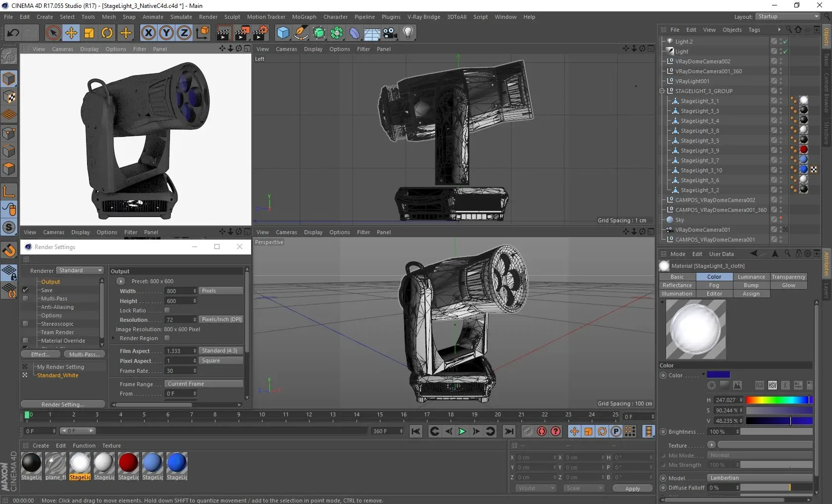This screenshot has height=504, width=832.
Task: Toggle Y axis lock
Action: pyautogui.click(x=166, y=33)
